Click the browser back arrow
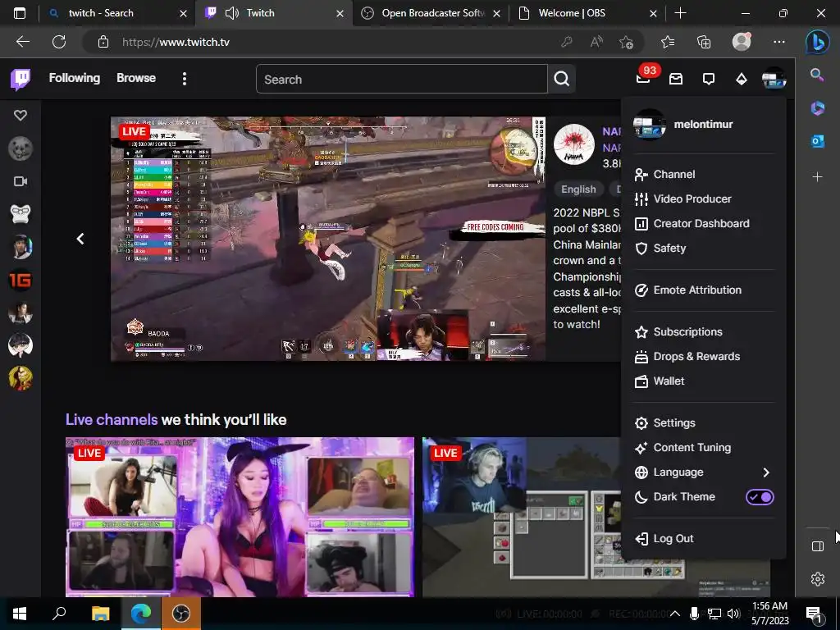 tap(22, 42)
